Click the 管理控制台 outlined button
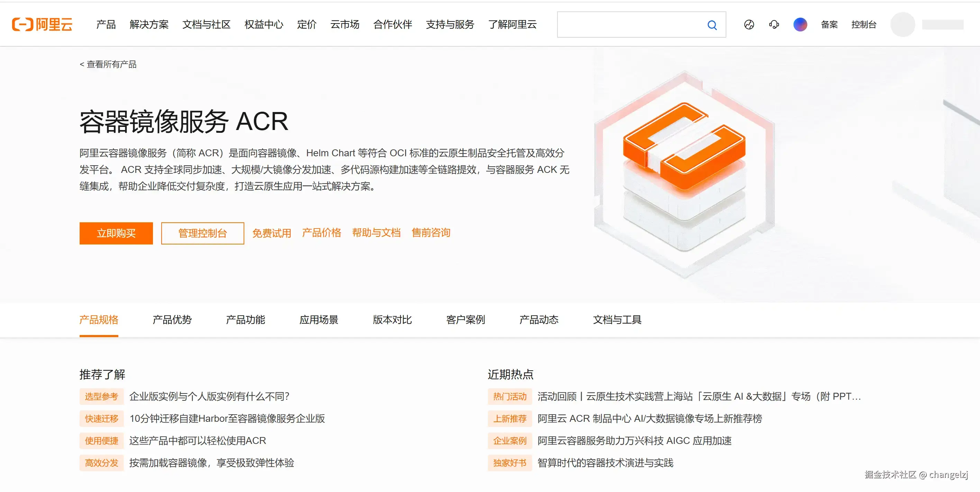Viewport: 980px width, 492px height. [x=202, y=233]
